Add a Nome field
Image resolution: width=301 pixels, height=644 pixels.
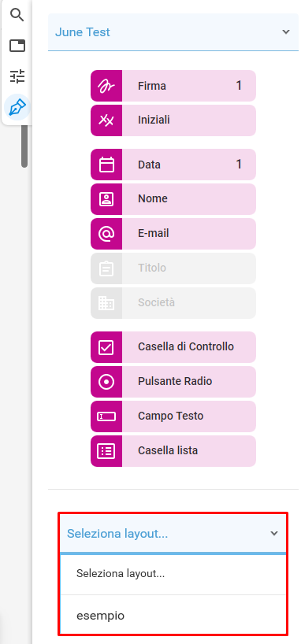point(173,199)
